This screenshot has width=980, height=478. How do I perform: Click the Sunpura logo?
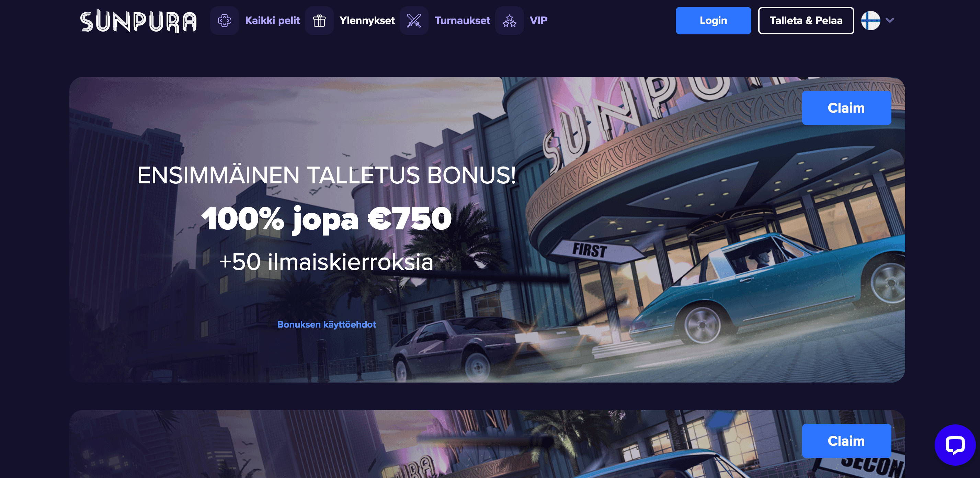pos(138,21)
